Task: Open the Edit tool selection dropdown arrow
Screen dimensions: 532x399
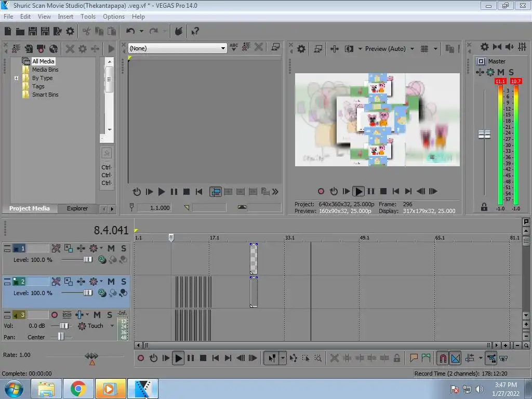Action: click(283, 358)
